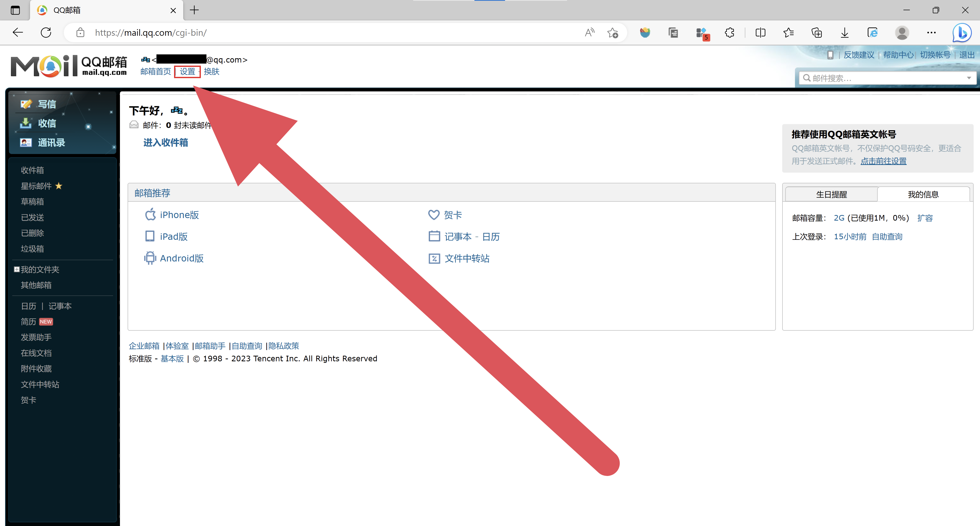The height and width of the screenshot is (526, 980).
Task: Open browser downloads icon
Action: [x=844, y=33]
